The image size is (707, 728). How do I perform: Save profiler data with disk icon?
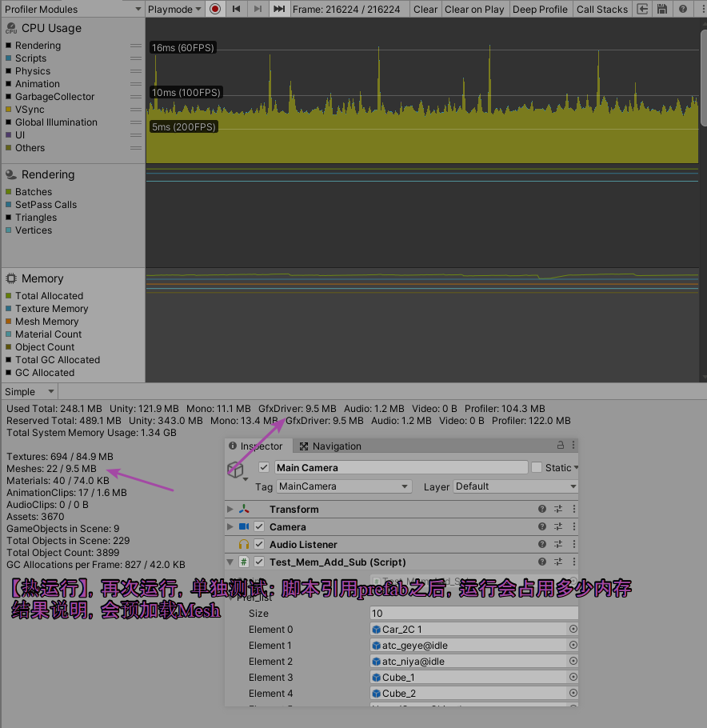662,9
